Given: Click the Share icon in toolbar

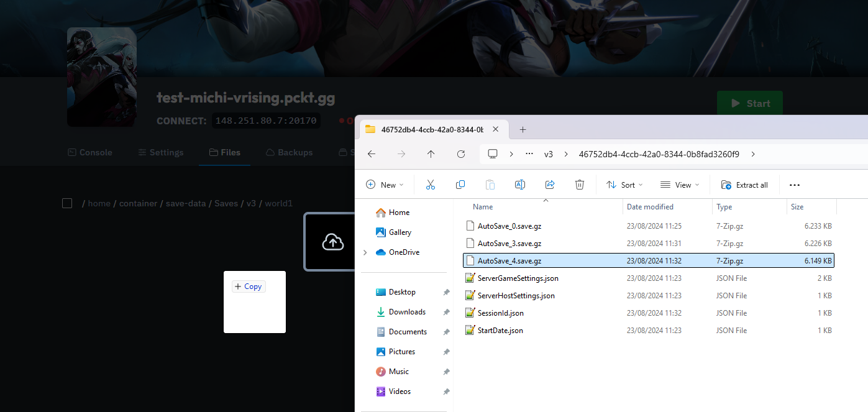Looking at the screenshot, I should pos(550,185).
